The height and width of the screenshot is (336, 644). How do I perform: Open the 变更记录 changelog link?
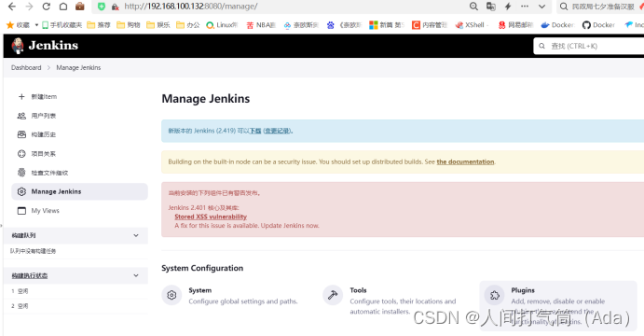click(277, 131)
